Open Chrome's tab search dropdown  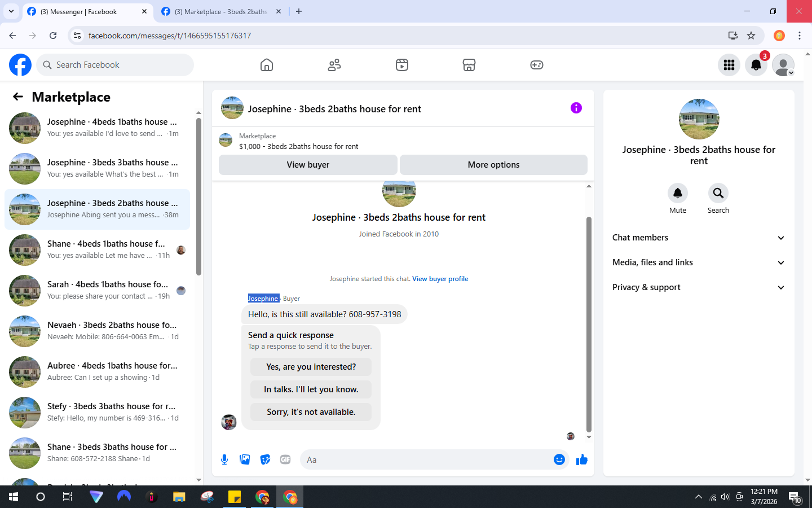click(11, 11)
